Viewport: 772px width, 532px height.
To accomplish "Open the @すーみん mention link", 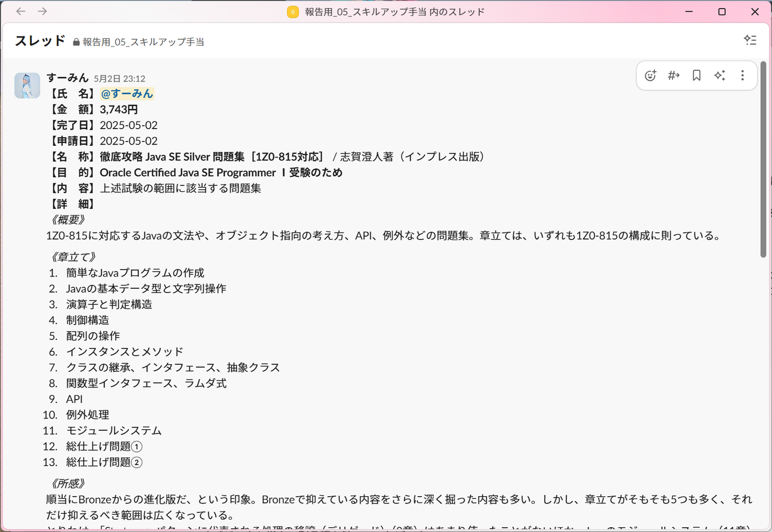I will pos(127,94).
